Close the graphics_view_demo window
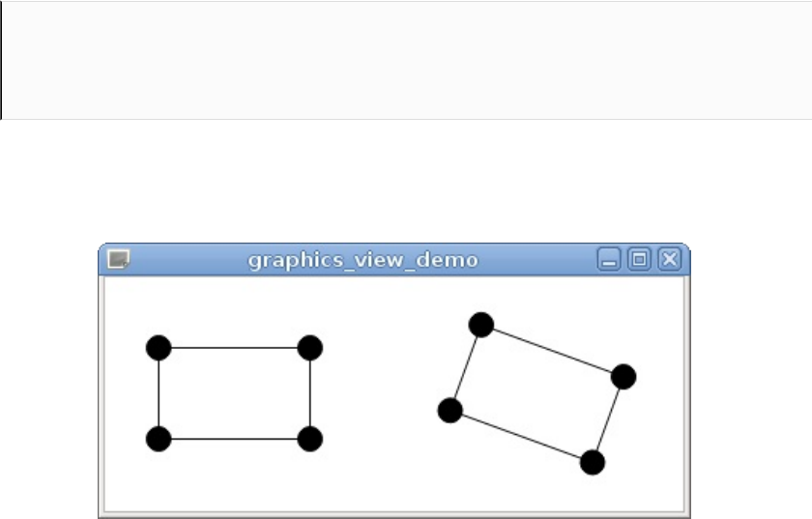The image size is (812, 519). click(670, 259)
